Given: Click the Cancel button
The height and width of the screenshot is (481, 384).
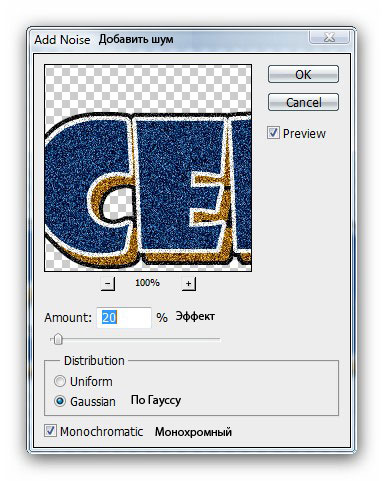Looking at the screenshot, I should pyautogui.click(x=303, y=102).
